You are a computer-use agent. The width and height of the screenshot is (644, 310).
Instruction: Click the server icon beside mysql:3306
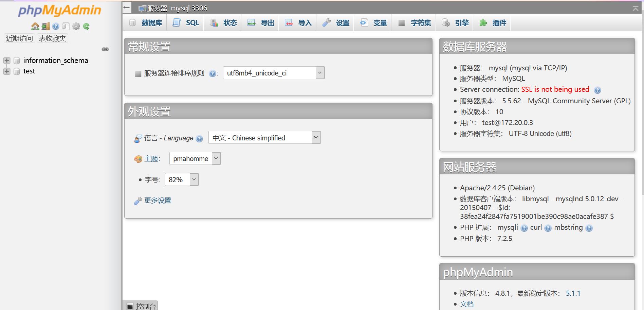tap(142, 8)
